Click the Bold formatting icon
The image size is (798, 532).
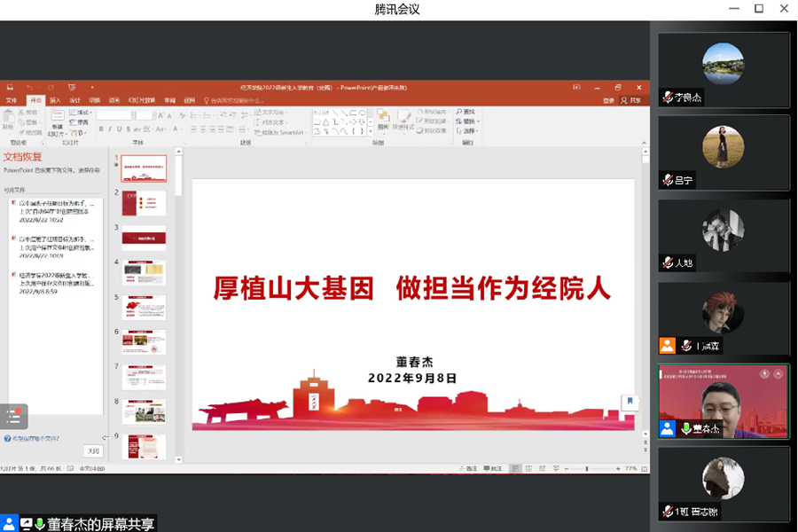100,129
